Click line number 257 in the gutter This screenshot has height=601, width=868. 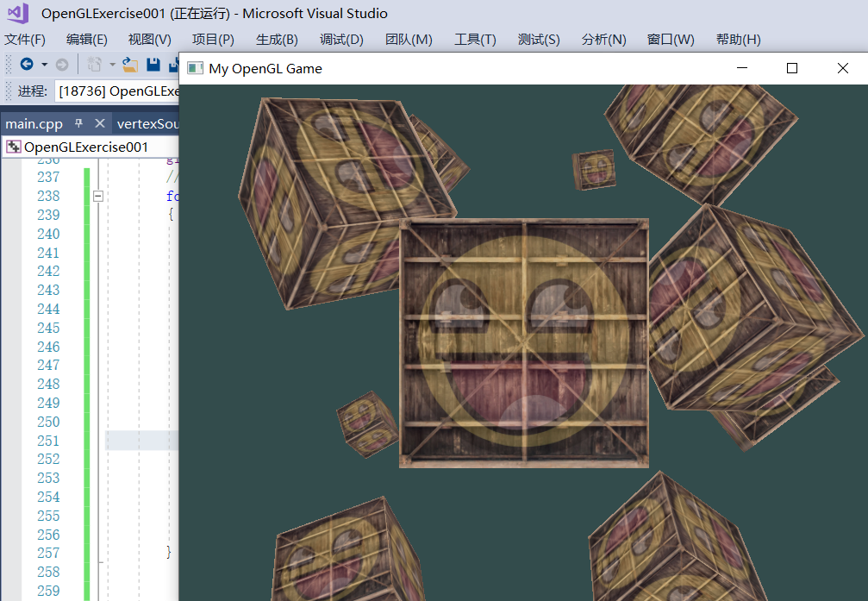point(48,554)
